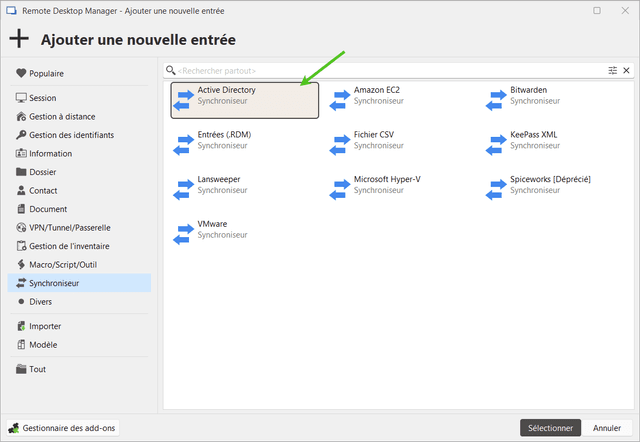This screenshot has width=640, height=442.
Task: Click the Sélectionner button
Action: [x=550, y=428]
